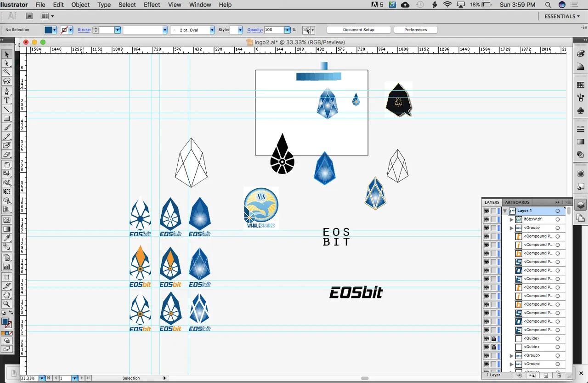Viewport: 588px width, 383px height.
Task: Open the Window menu
Action: point(200,5)
